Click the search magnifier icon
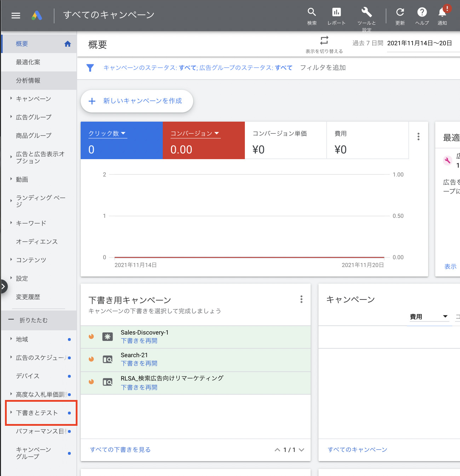Viewport: 460px width, 476px height. pyautogui.click(x=312, y=12)
